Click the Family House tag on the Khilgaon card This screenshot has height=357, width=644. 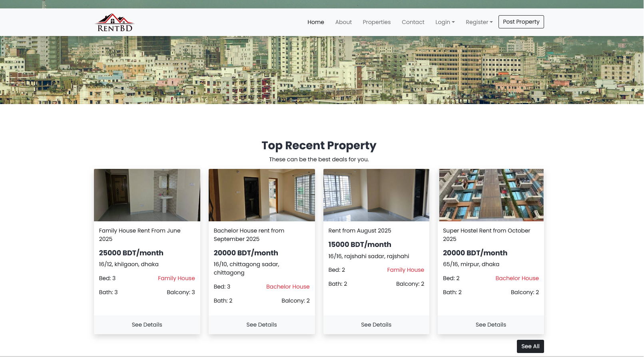pyautogui.click(x=176, y=278)
